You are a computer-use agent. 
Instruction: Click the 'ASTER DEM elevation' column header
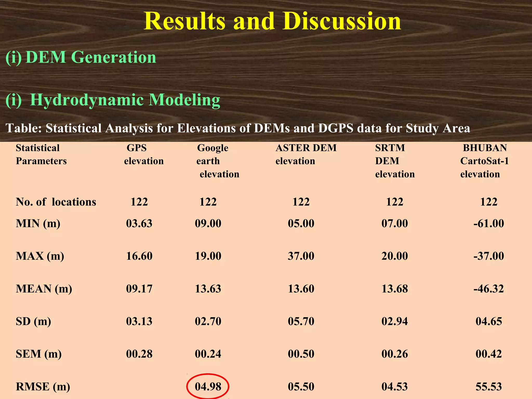coord(306,155)
